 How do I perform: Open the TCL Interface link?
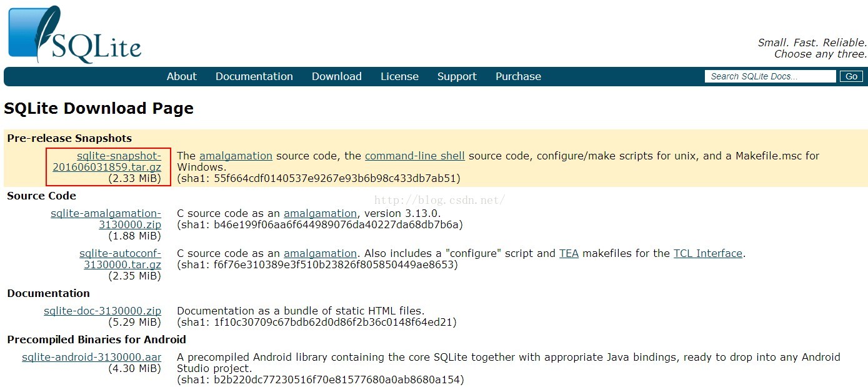click(x=708, y=253)
